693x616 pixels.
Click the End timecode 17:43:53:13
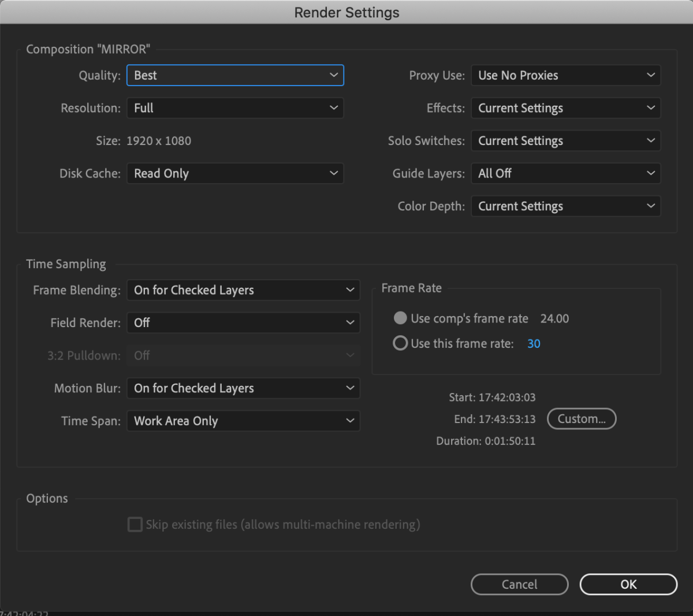tap(507, 419)
